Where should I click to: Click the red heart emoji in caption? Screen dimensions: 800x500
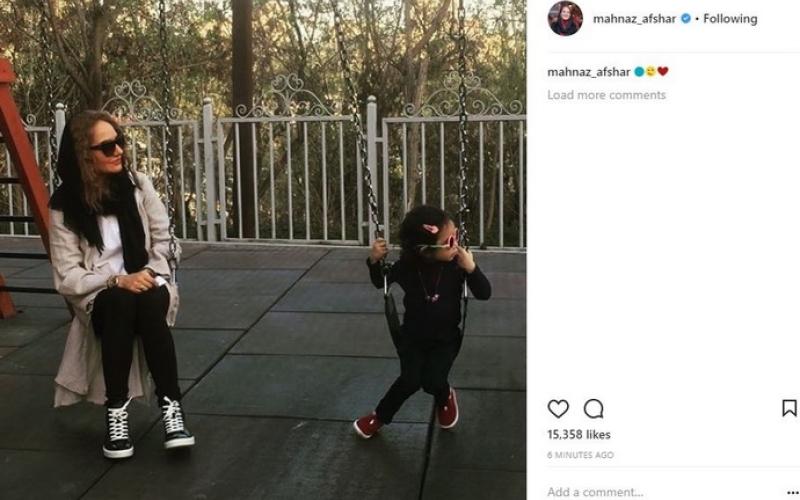tap(663, 72)
